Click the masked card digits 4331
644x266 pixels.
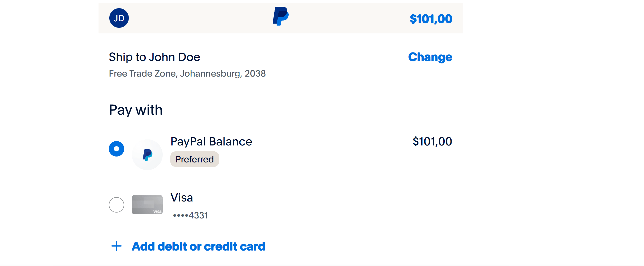point(190,215)
